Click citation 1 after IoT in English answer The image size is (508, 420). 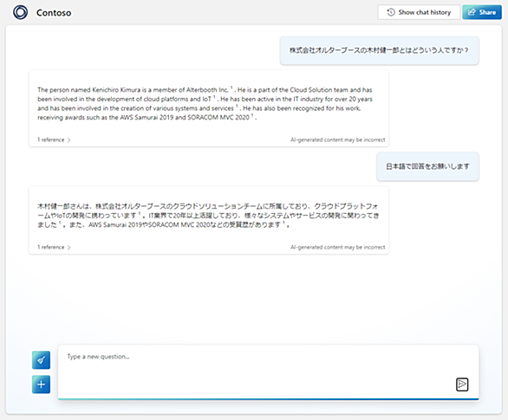click(x=214, y=96)
